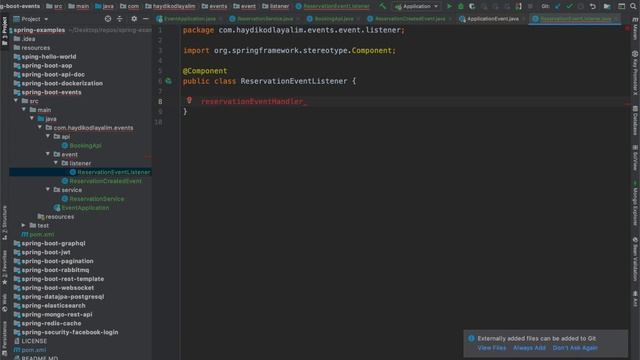Open Key Promoter X side panel
This screenshot has width=640, height=360.
pos(635,73)
